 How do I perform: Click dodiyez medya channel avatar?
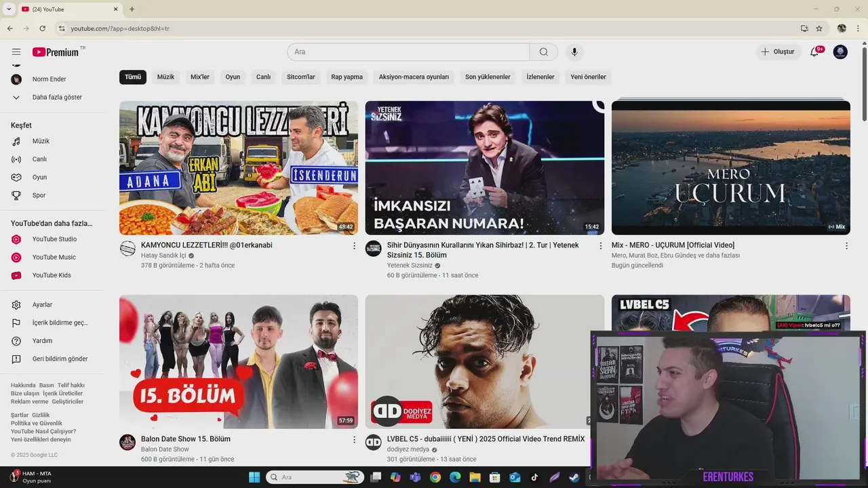pyautogui.click(x=374, y=443)
